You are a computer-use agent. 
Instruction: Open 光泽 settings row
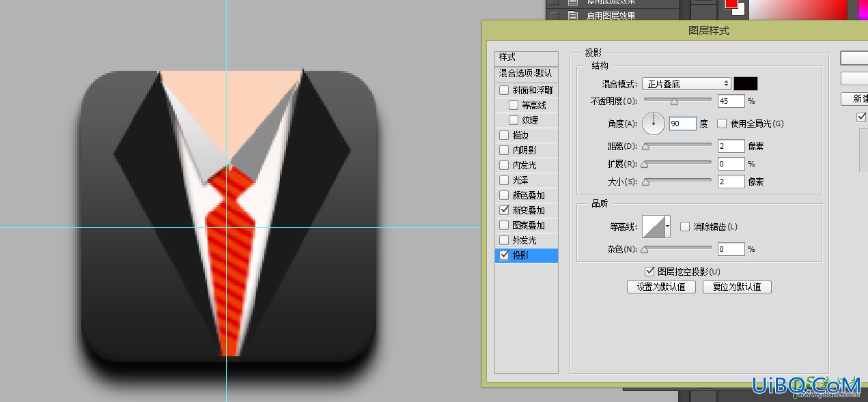coord(527,180)
